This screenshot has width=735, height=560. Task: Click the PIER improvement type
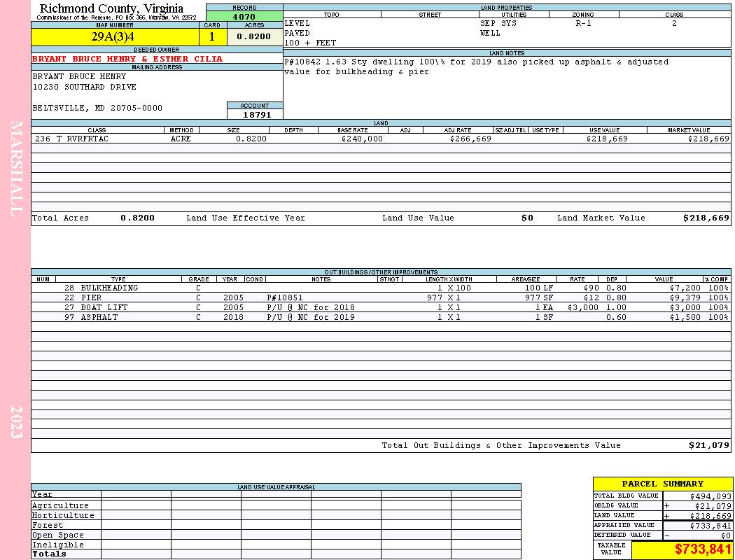91,298
